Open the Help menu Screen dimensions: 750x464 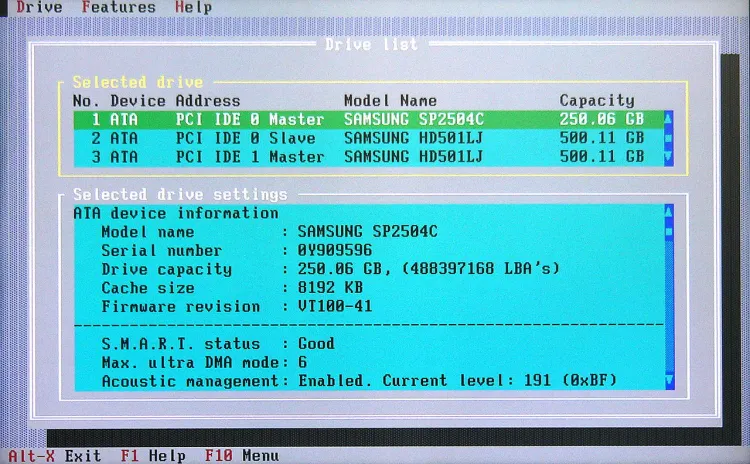tap(193, 7)
